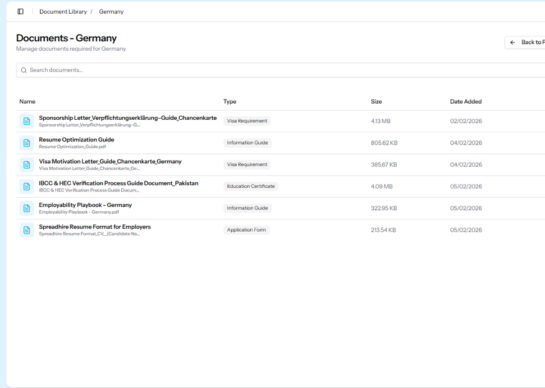
Task: Click date added of Employability Playbook
Action: coord(466,208)
